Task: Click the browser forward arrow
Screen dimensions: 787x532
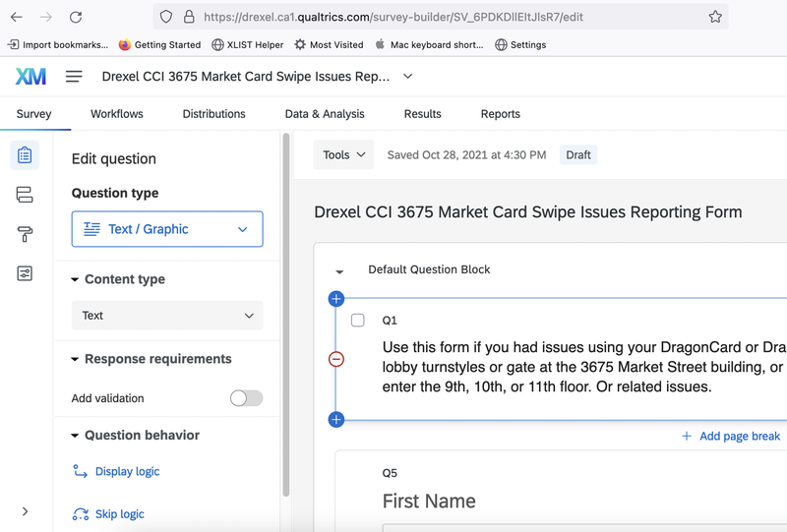Action: click(x=46, y=17)
